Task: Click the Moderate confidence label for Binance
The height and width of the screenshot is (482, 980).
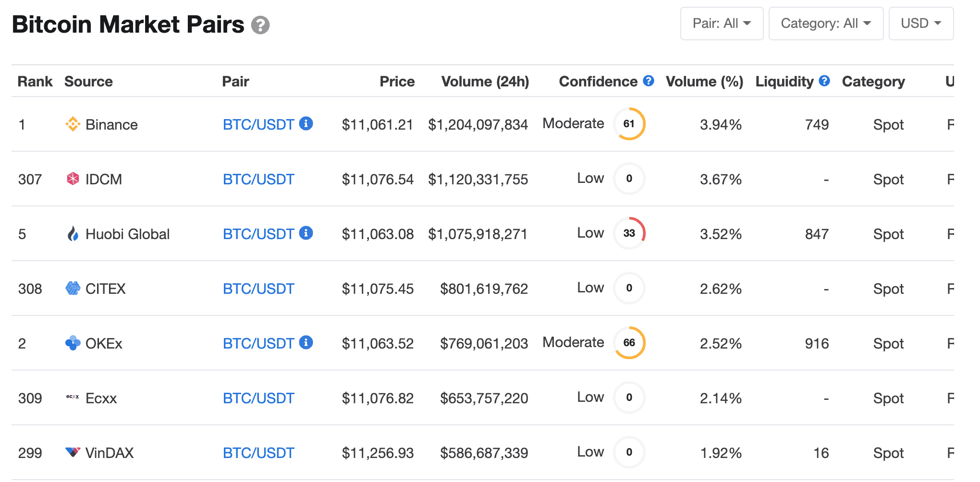Action: (573, 123)
